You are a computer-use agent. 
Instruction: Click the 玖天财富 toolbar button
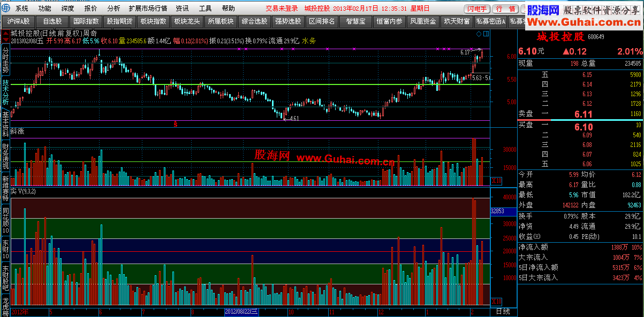[x=457, y=21]
